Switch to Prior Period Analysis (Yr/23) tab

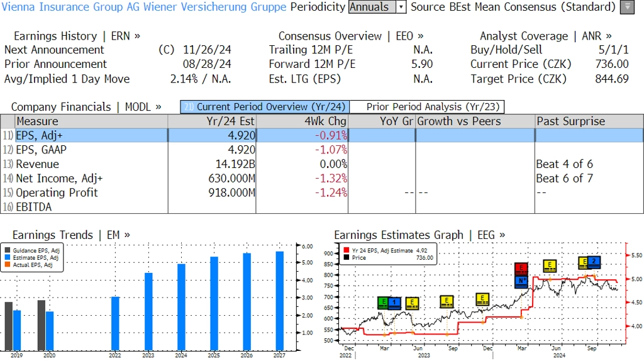[427, 107]
